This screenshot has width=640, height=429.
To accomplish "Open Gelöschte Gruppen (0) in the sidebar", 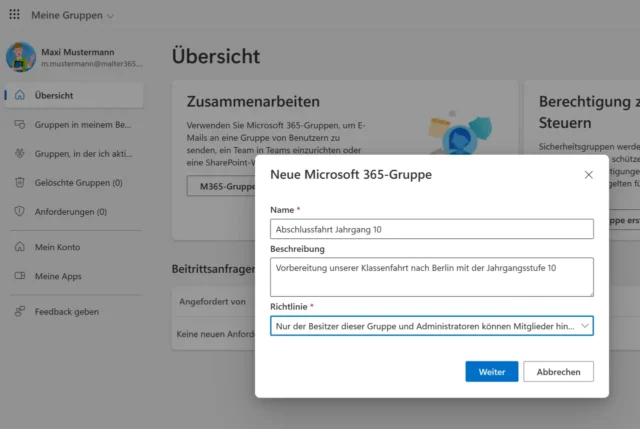I will coord(79,183).
